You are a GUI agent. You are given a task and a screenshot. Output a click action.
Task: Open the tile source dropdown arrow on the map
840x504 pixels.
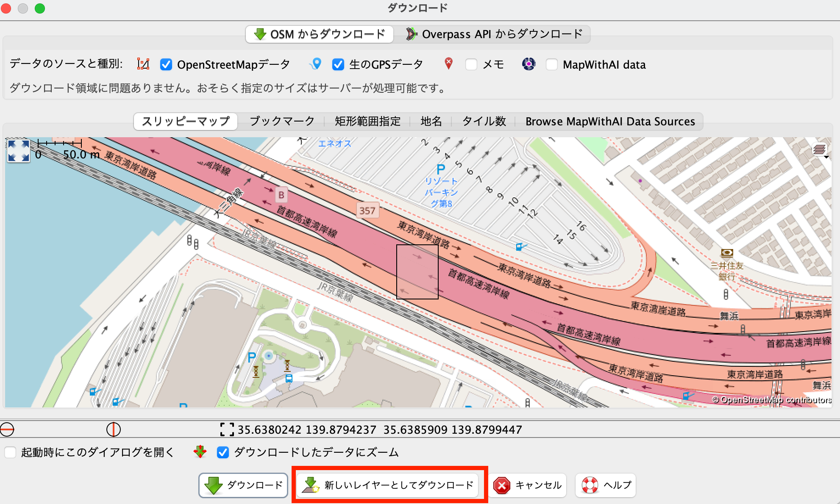click(x=826, y=157)
